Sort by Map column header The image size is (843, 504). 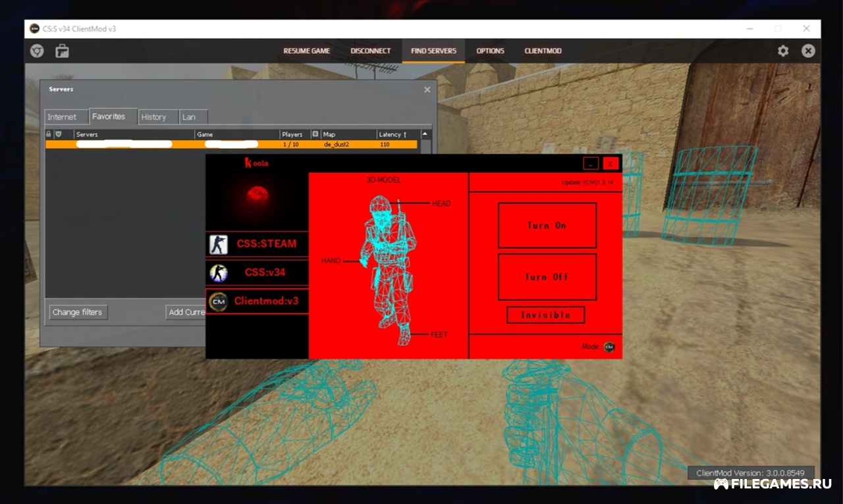tap(348, 134)
